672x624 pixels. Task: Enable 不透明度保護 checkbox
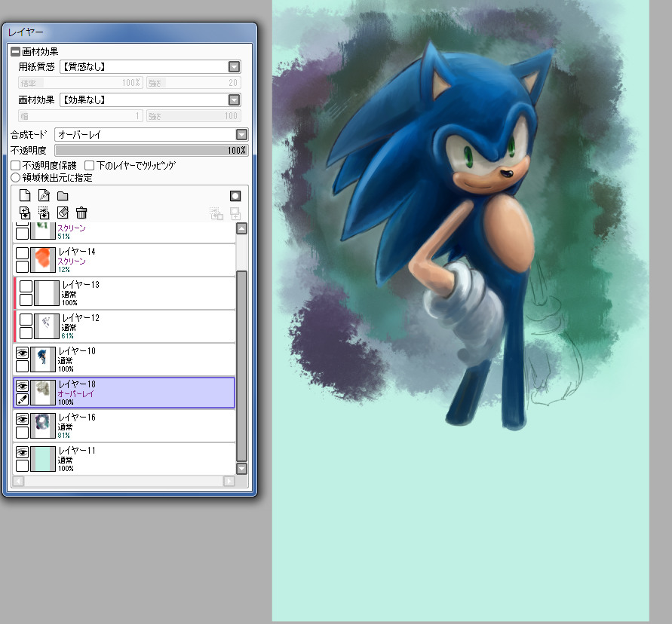point(15,165)
